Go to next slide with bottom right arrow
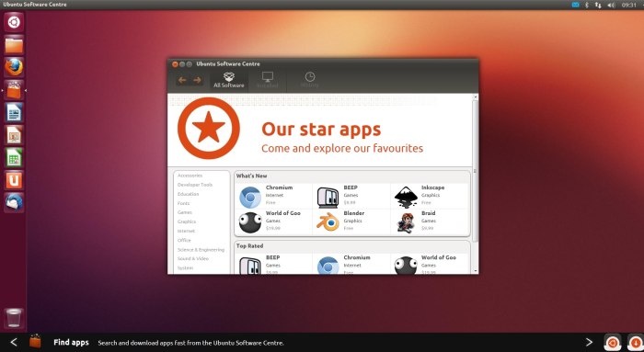 (589, 342)
